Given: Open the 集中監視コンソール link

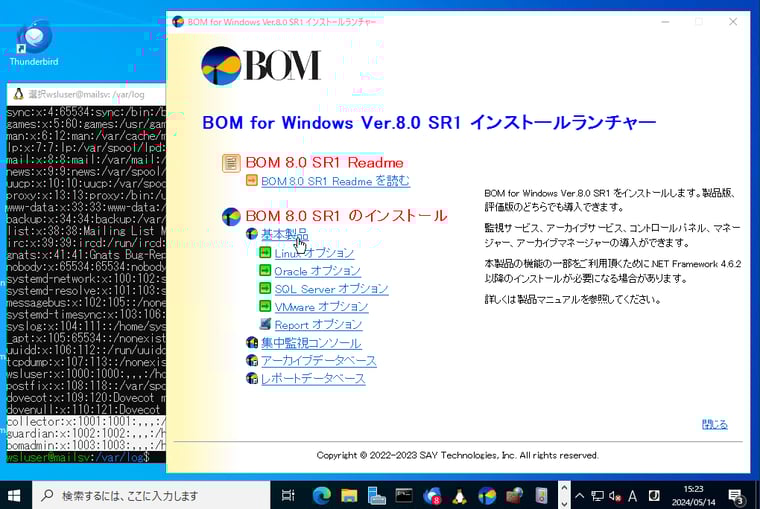Looking at the screenshot, I should click(311, 343).
